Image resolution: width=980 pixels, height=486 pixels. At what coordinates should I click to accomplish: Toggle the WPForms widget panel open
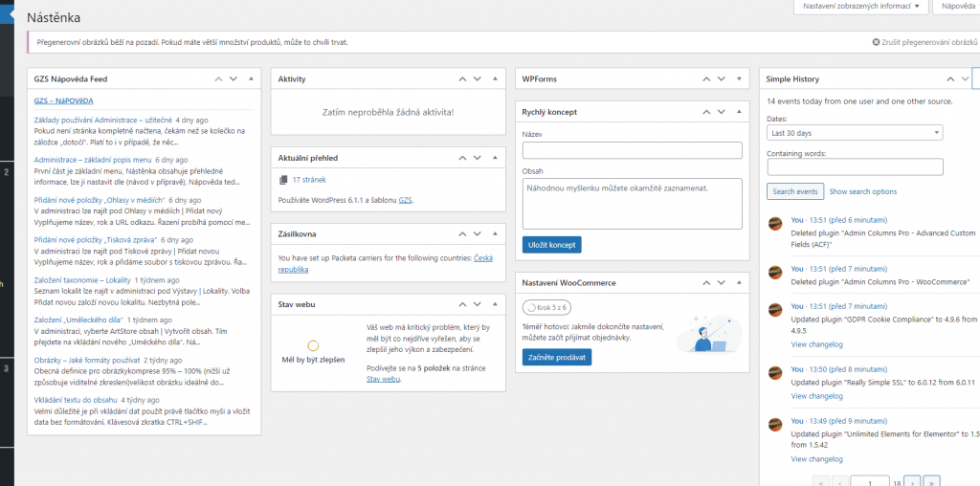point(739,78)
